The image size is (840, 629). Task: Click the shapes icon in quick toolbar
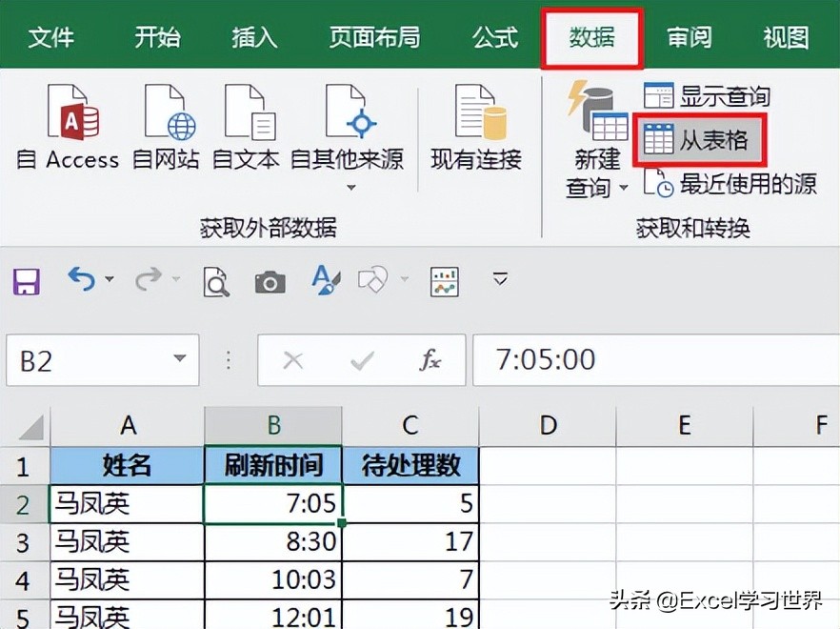[x=372, y=279]
